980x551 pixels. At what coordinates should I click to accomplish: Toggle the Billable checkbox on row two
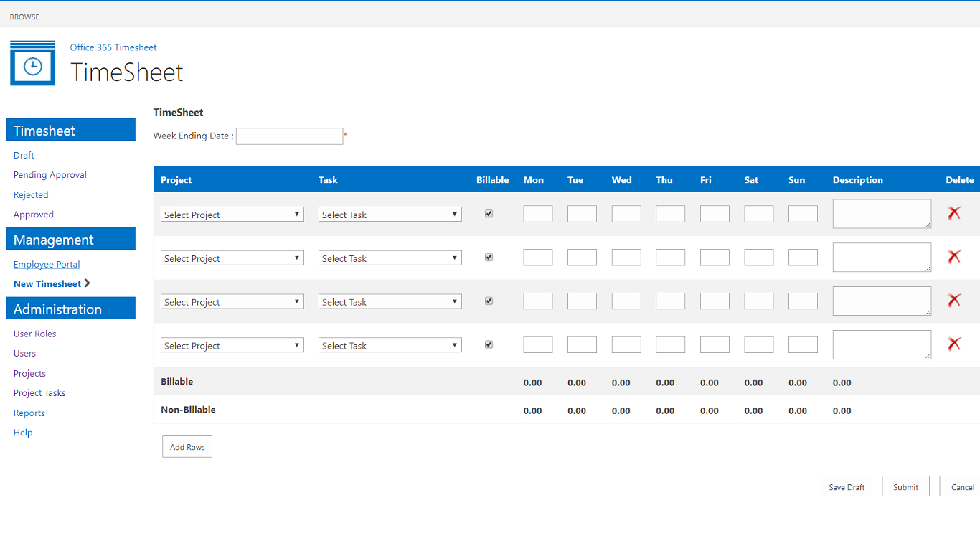489,257
